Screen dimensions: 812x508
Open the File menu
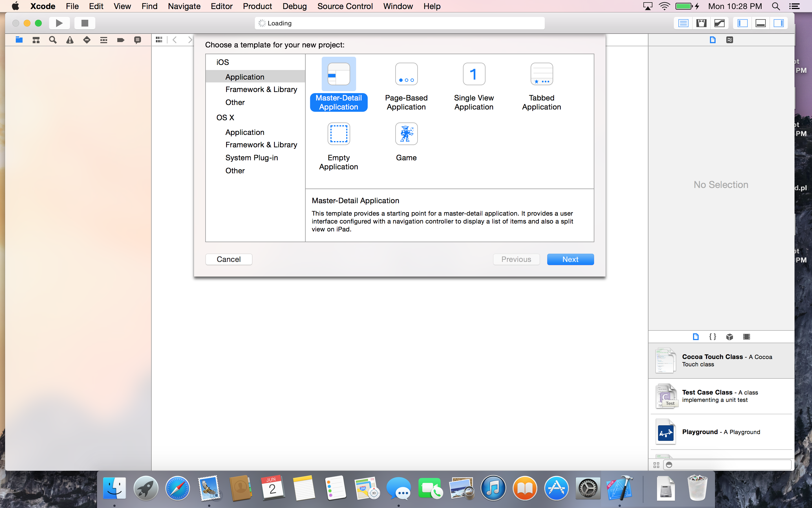click(72, 6)
